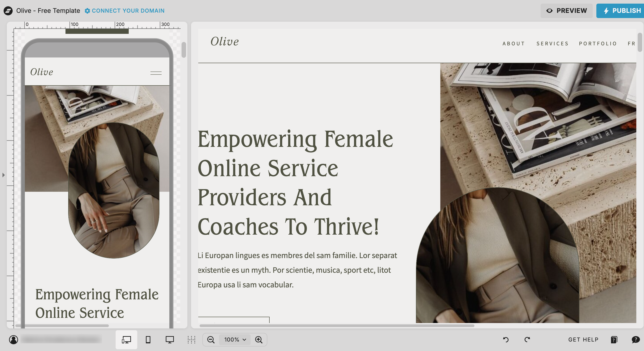Click PORTFOLIO in desktop navigation
644x351 pixels.
pos(598,44)
